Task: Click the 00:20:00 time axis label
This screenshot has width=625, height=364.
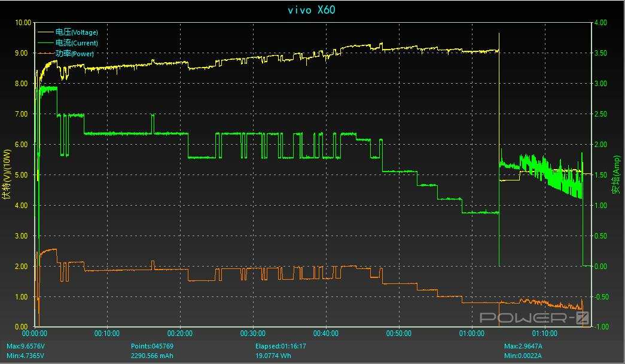Action: (180, 334)
